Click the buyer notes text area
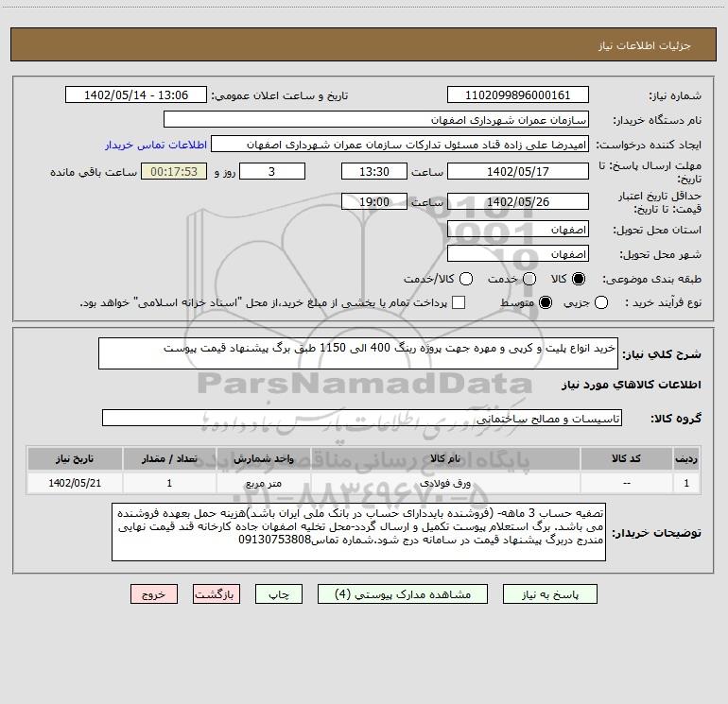 [x=358, y=532]
